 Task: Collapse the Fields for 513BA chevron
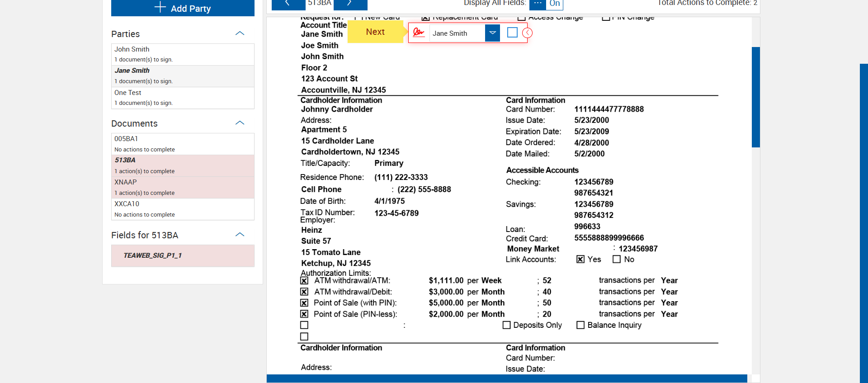tap(240, 235)
